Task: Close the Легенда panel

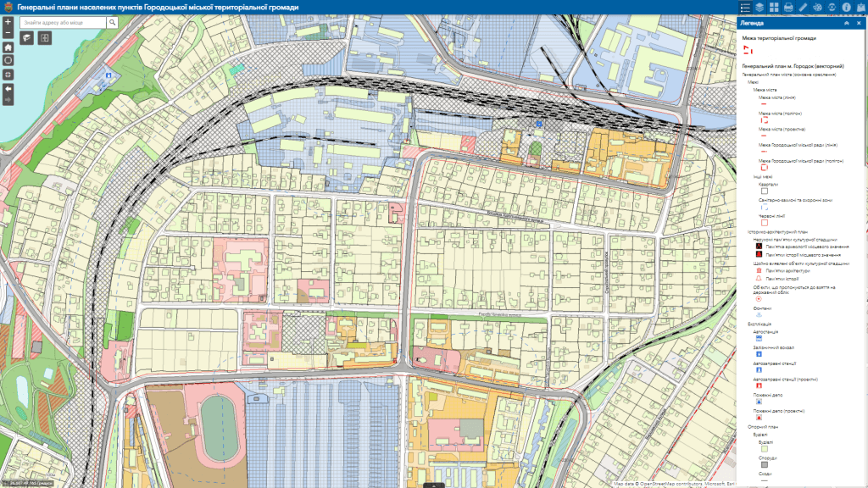Action: 859,23
